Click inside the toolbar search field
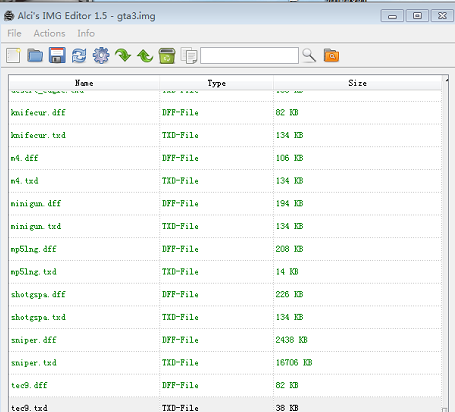The width and height of the screenshot is (455, 412). pyautogui.click(x=249, y=55)
